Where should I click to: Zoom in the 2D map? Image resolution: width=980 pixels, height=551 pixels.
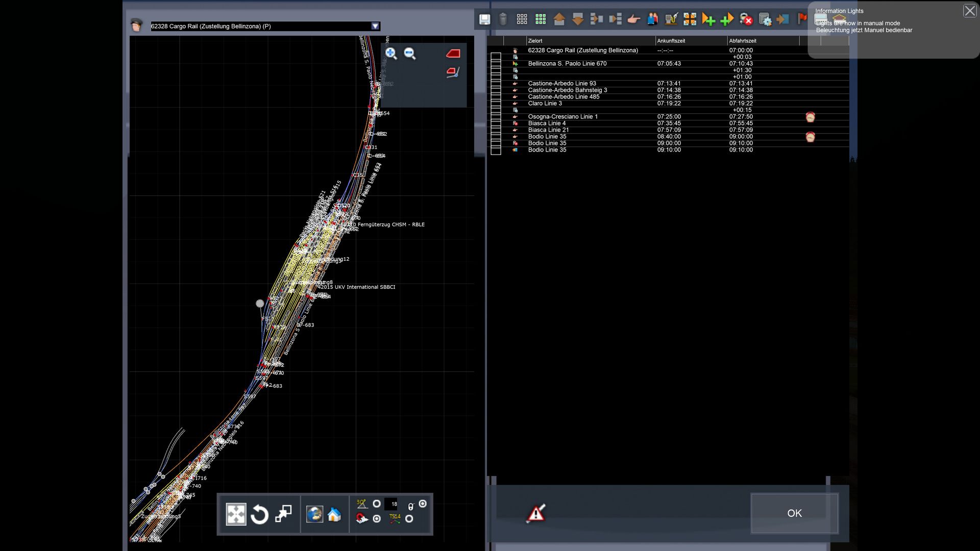391,54
